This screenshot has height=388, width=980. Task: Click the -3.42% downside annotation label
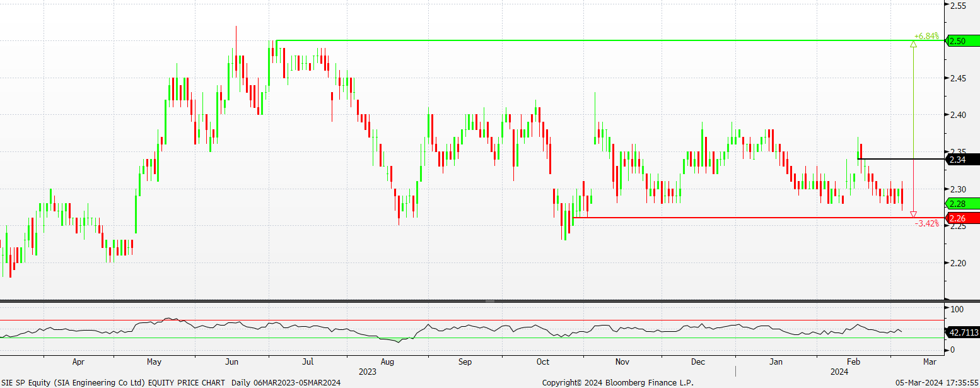point(926,223)
